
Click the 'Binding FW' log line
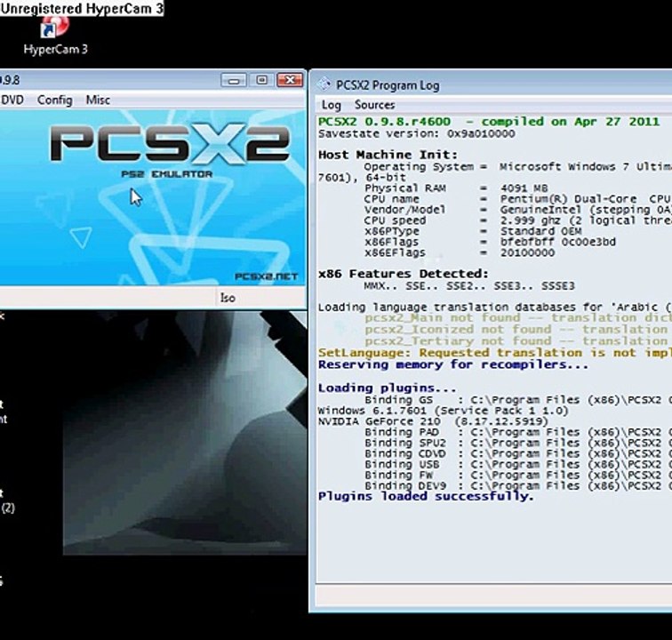pyautogui.click(x=517, y=475)
